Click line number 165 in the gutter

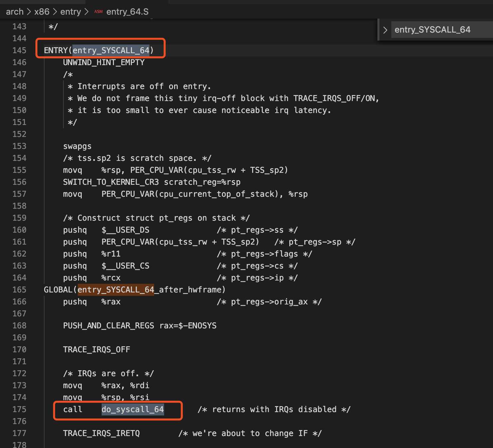[19, 289]
